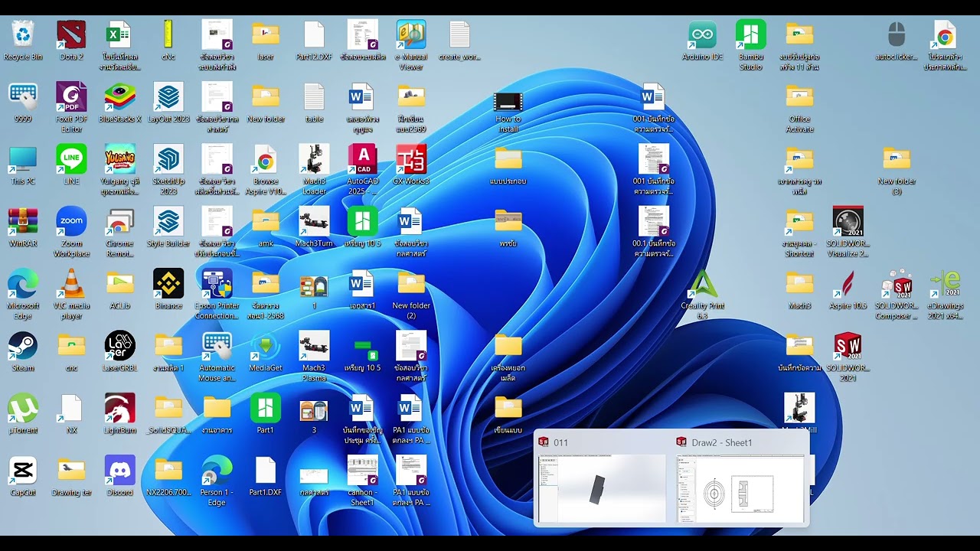The image size is (980, 551).
Task: Open the Person 1 - Edge shortcut
Action: click(217, 481)
